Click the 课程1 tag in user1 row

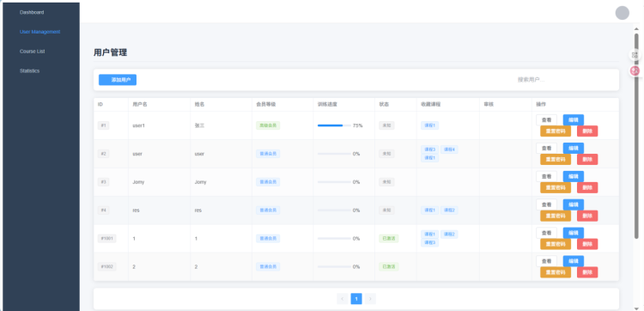pyautogui.click(x=429, y=125)
